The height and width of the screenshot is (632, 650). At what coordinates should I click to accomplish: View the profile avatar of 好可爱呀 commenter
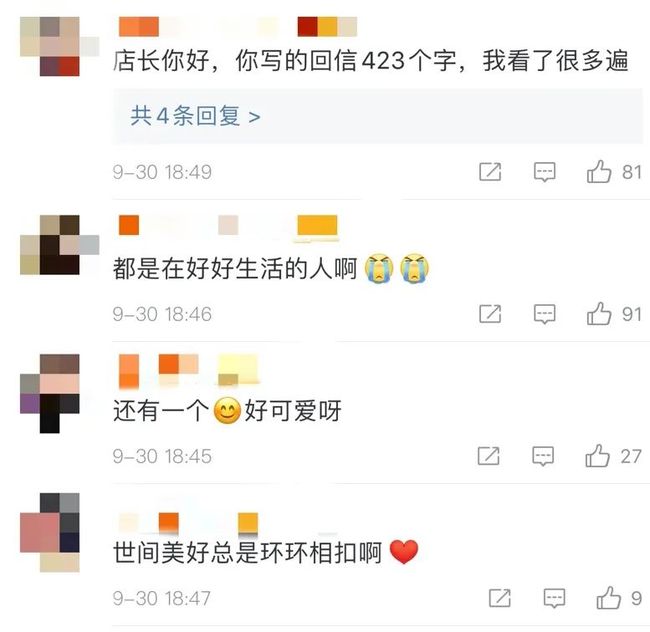50,393
